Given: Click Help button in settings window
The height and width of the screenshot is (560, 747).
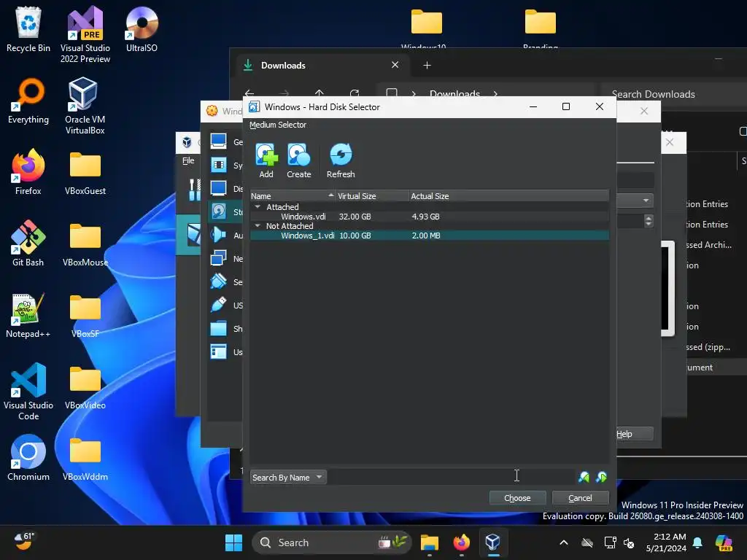Looking at the screenshot, I should point(634,434).
